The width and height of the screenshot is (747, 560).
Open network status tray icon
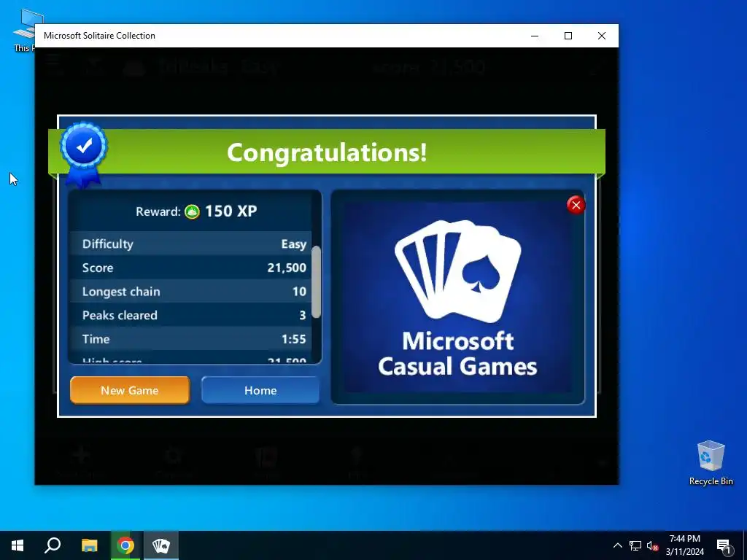click(635, 545)
